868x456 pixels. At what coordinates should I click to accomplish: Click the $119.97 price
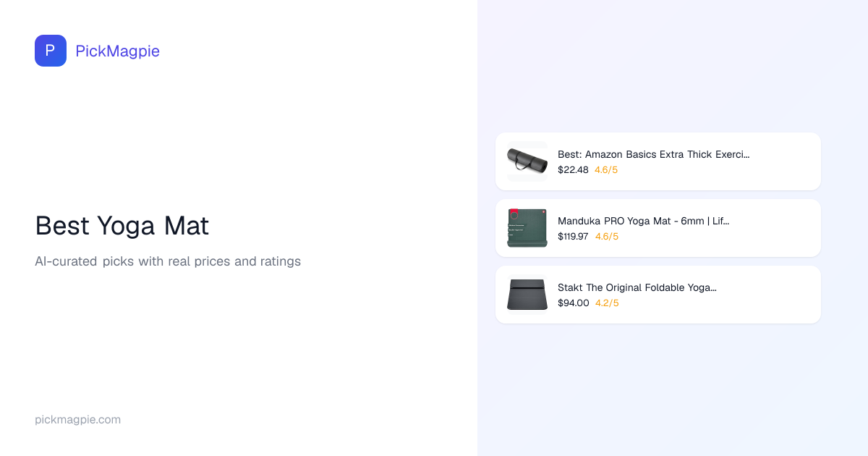click(573, 237)
